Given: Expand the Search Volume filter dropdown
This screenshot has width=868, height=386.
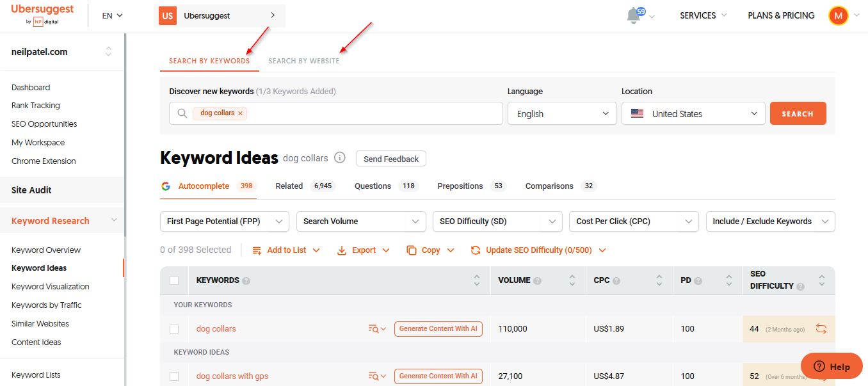Looking at the screenshot, I should (x=361, y=221).
